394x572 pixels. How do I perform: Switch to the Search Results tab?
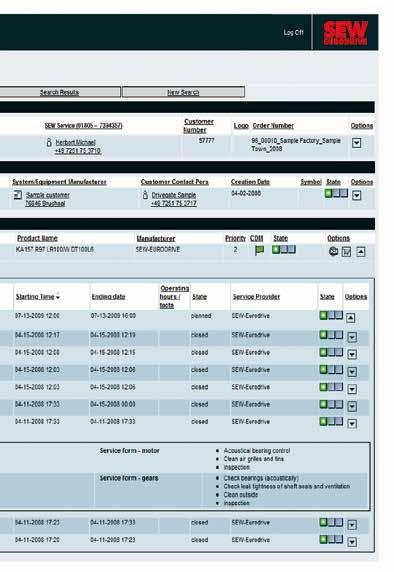[60, 92]
